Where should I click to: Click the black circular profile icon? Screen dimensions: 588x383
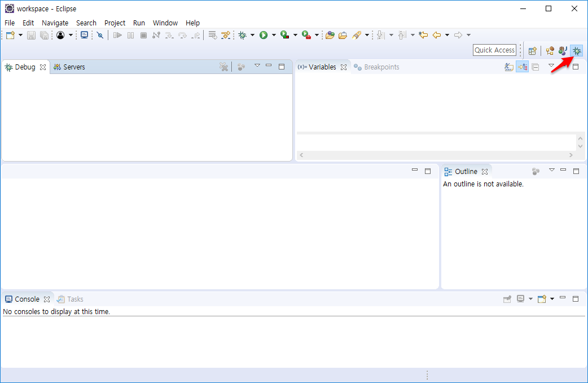click(60, 35)
